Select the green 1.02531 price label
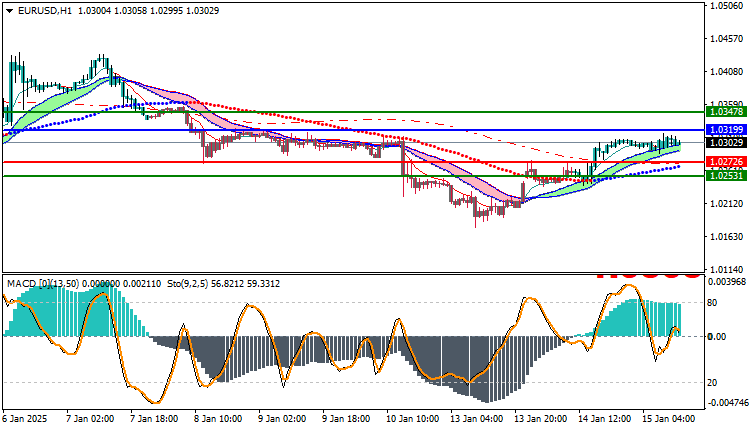 727,176
